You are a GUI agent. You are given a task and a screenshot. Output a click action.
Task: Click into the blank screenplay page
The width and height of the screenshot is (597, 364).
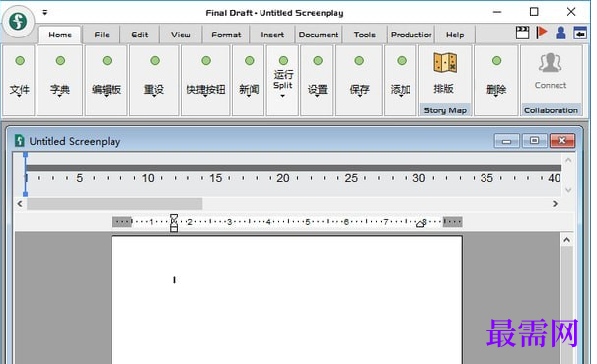(287, 300)
